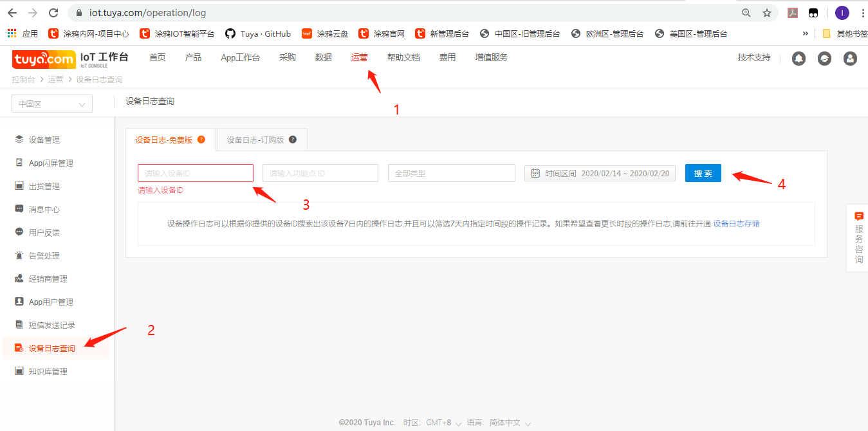
Task: Open 设备日志查询 in the sidebar
Action: click(x=52, y=348)
